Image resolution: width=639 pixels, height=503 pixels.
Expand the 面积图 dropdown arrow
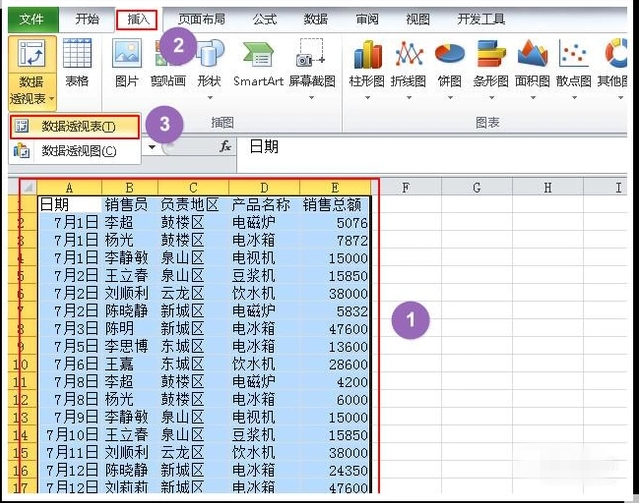[x=533, y=98]
